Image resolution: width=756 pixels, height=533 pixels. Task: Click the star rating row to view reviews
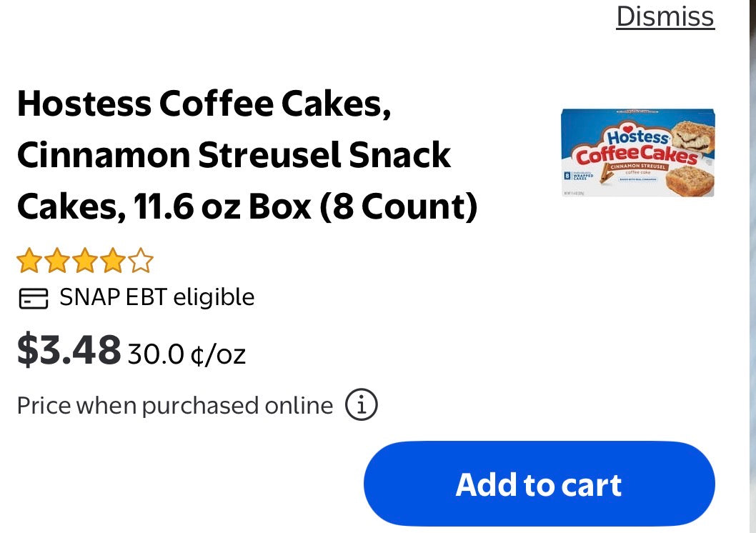point(84,261)
